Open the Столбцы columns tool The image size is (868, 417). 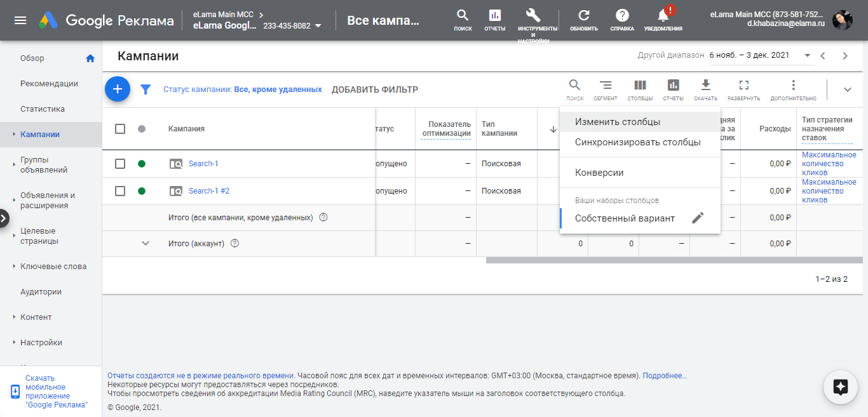coord(640,89)
